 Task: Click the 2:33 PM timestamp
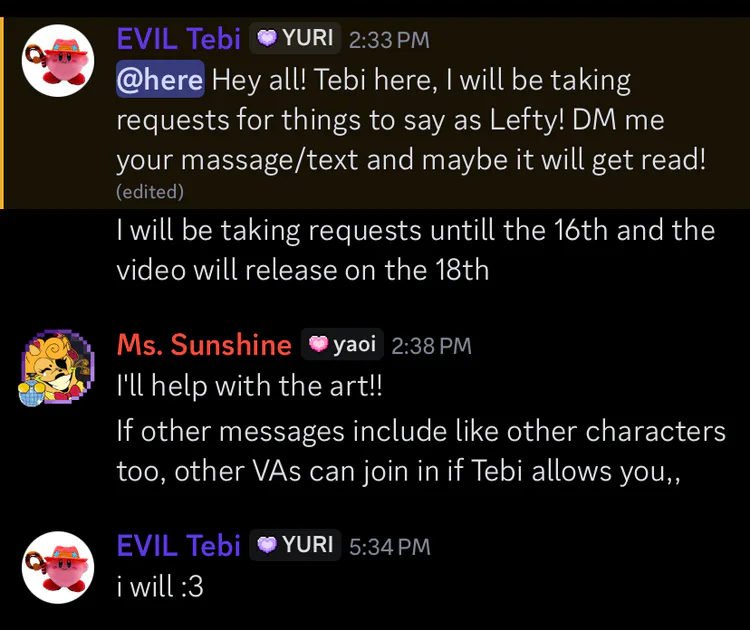tap(389, 40)
